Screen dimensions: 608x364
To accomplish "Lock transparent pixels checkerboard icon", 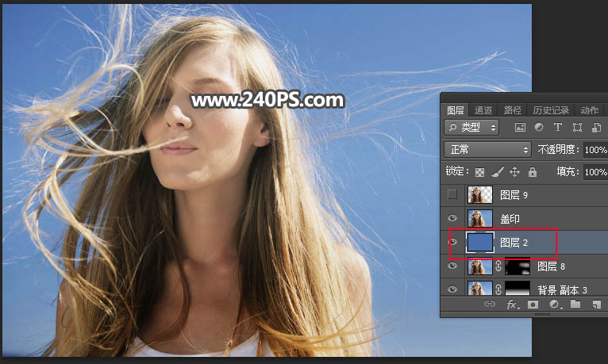I will (x=479, y=172).
